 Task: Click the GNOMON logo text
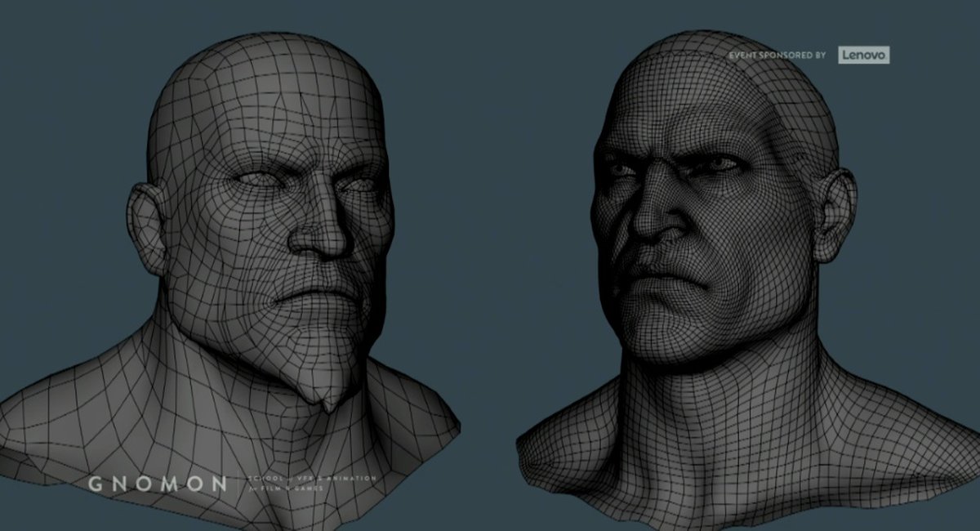[157, 484]
